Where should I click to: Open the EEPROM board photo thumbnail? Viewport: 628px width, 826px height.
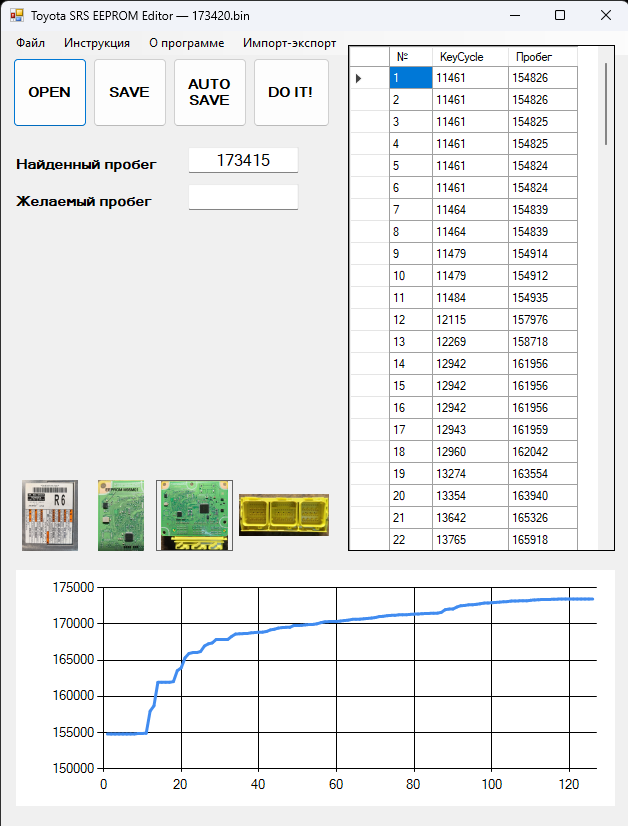pos(121,515)
